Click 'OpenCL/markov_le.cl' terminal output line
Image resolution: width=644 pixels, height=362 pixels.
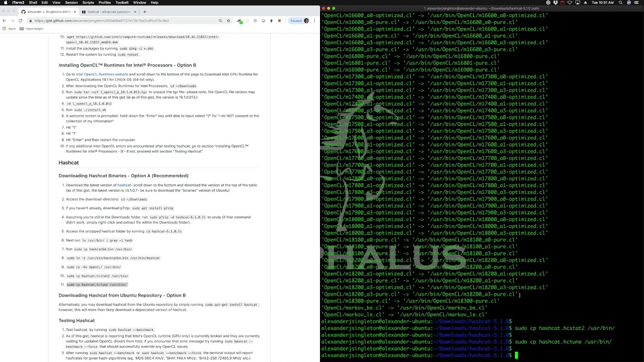[x=405, y=315]
